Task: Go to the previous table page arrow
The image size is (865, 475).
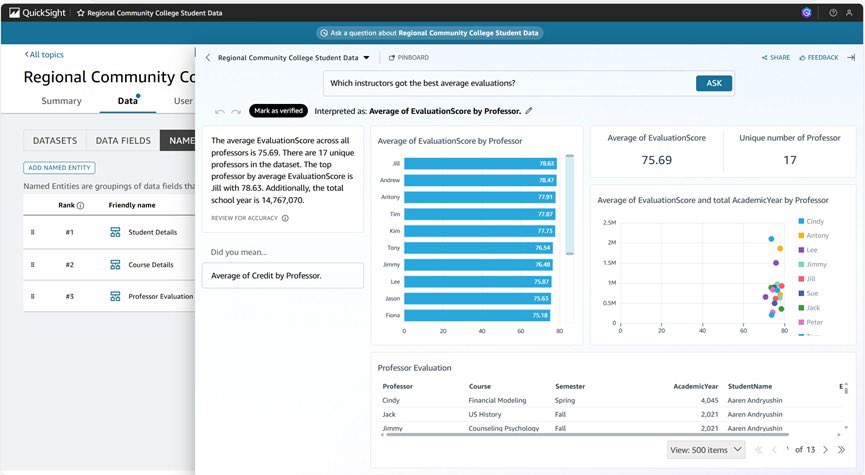Action: coord(774,450)
